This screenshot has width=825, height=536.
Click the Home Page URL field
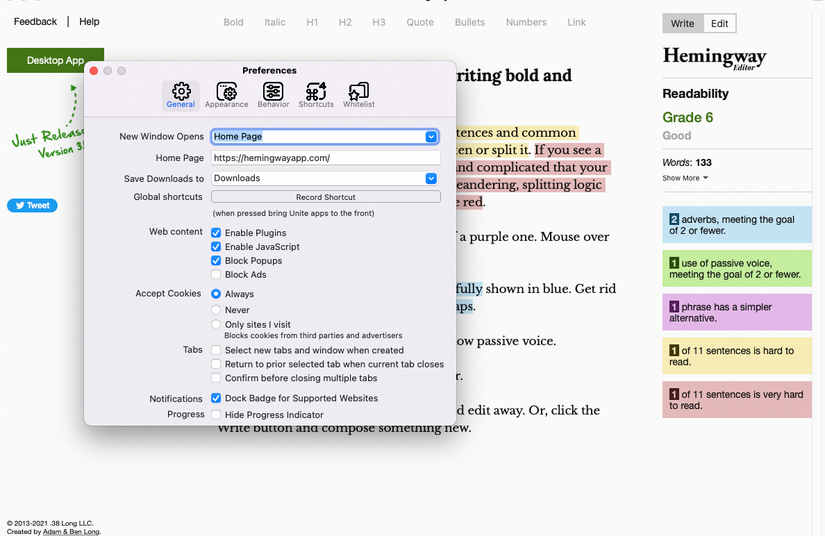pos(326,158)
